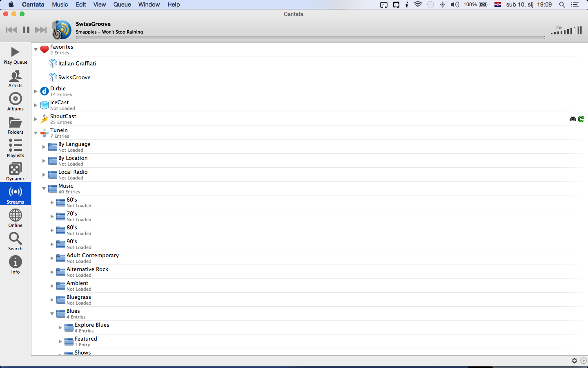Click the date and time in menu bar
Image resolution: width=588 pixels, height=368 pixels.
click(529, 4)
